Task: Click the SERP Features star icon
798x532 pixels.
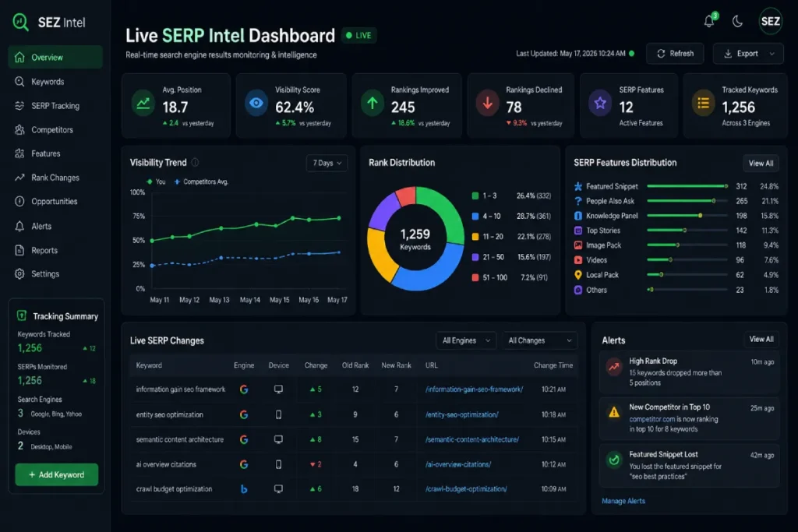Action: (x=601, y=103)
